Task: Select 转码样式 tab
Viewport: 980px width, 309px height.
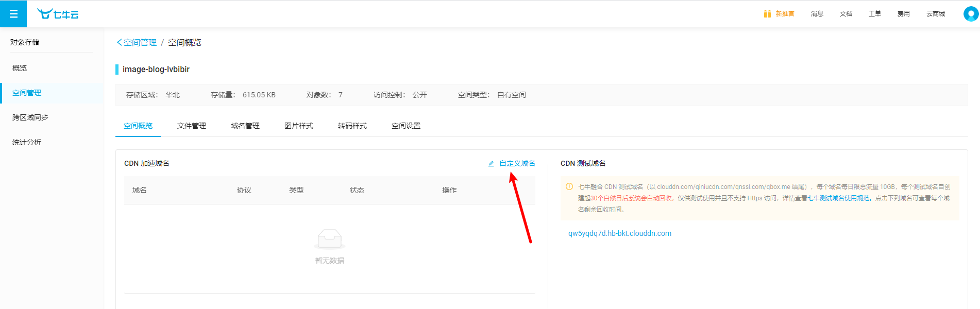Action: [x=352, y=126]
